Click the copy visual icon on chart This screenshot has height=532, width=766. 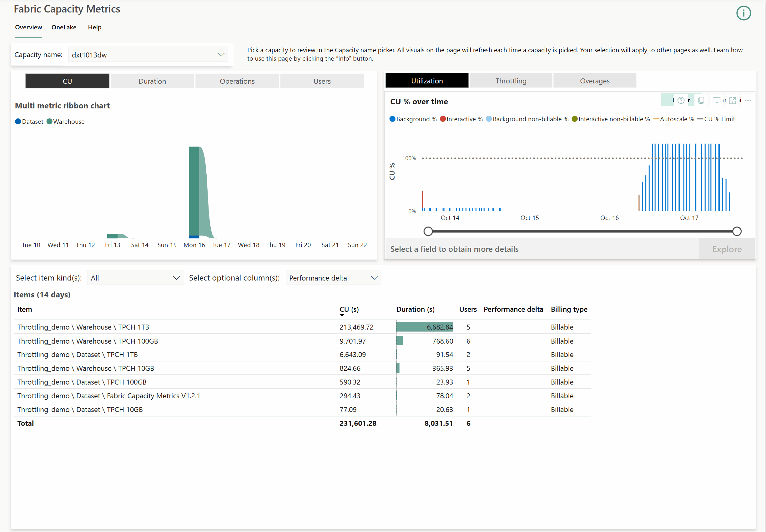pyautogui.click(x=701, y=100)
